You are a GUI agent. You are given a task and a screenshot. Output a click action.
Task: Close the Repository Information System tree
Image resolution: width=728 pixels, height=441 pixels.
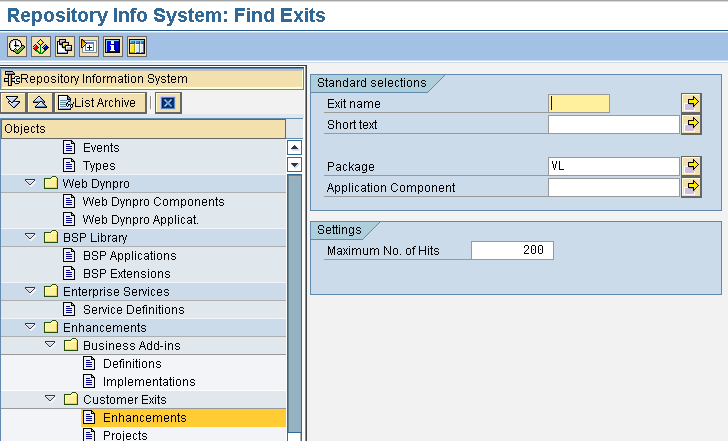pos(167,102)
